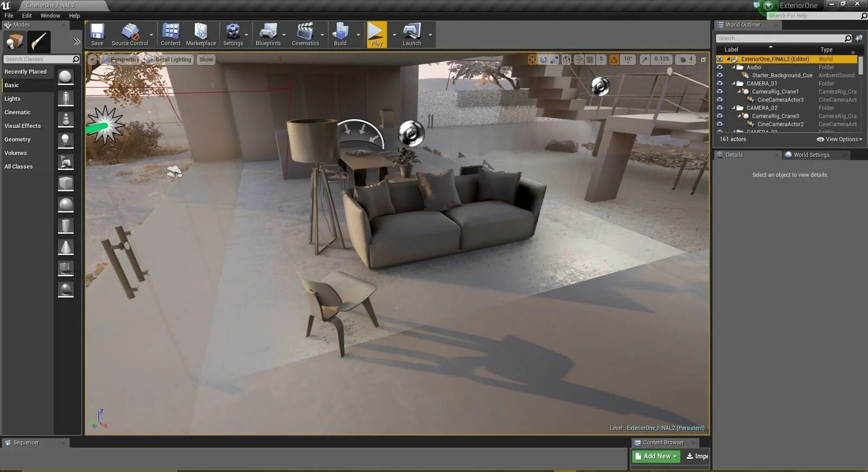The image size is (868, 472).
Task: Hide the Audio folder via eye icon
Action: [x=719, y=67]
